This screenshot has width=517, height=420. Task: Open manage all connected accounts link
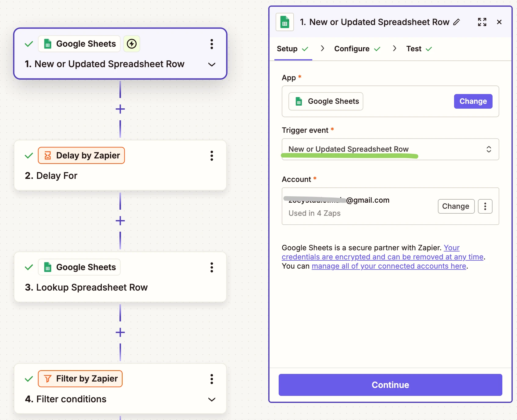pyautogui.click(x=389, y=266)
